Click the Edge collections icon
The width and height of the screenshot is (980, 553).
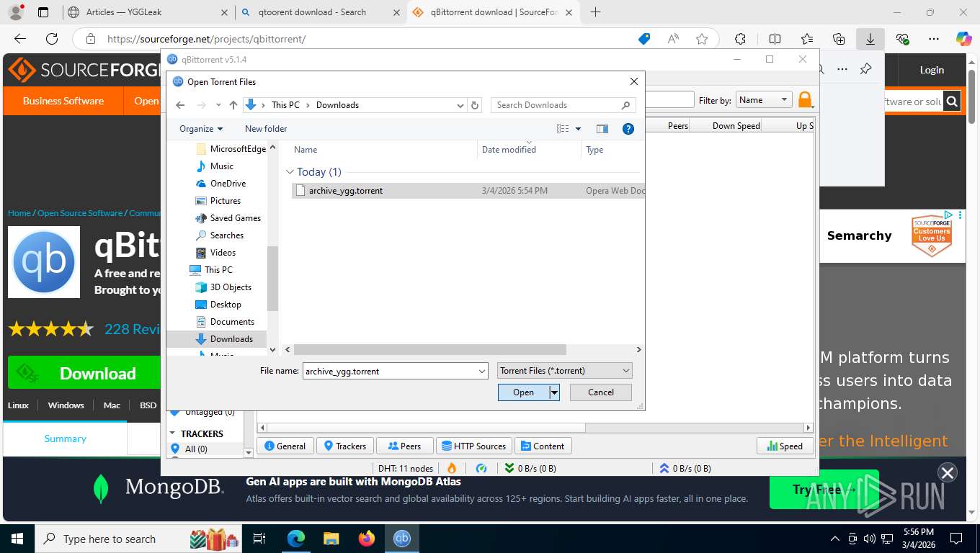pos(839,39)
